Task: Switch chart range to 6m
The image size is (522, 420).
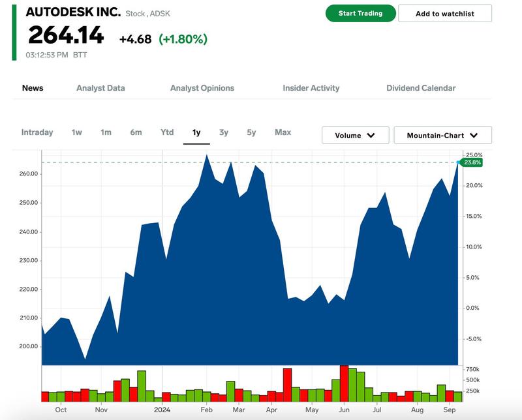Action: coord(136,132)
